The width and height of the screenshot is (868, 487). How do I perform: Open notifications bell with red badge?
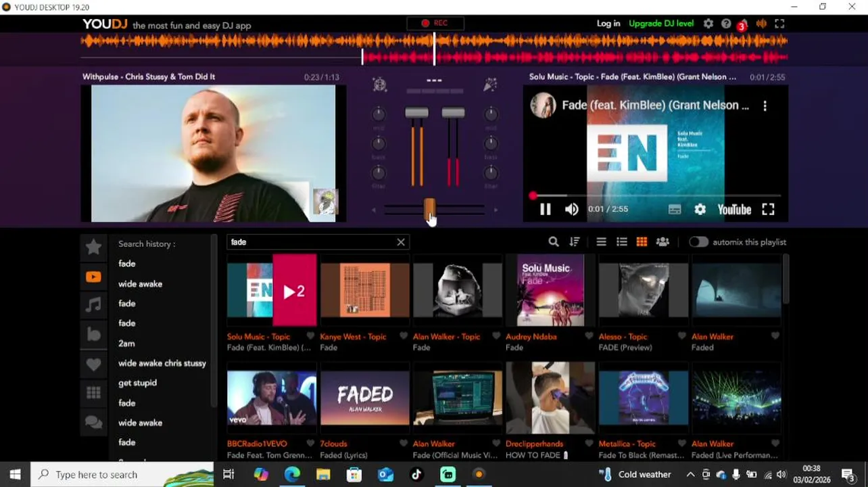point(743,24)
